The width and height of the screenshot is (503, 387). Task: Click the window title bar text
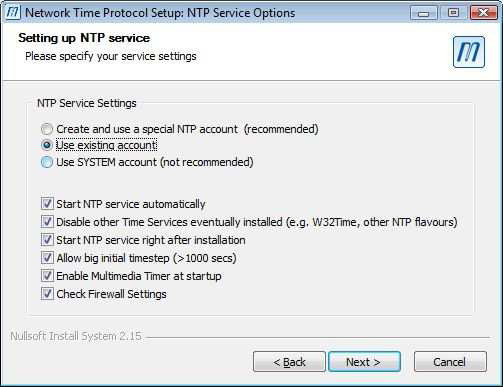160,13
